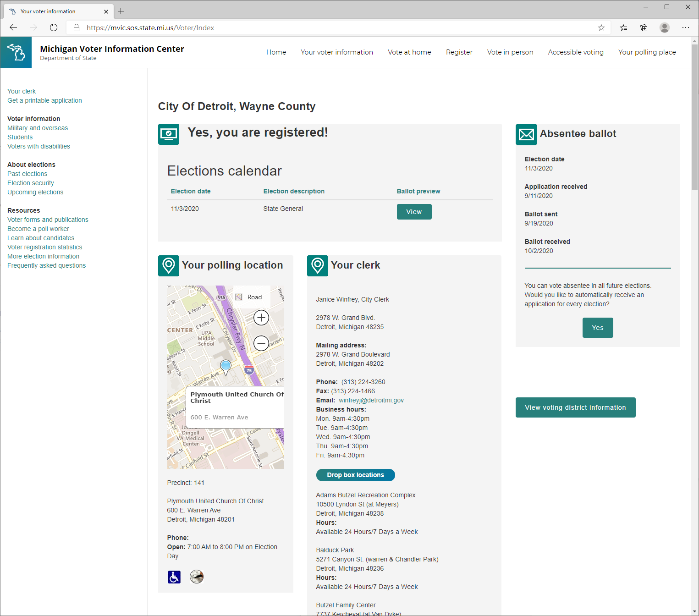Go back using the browser back arrow

click(x=13, y=27)
